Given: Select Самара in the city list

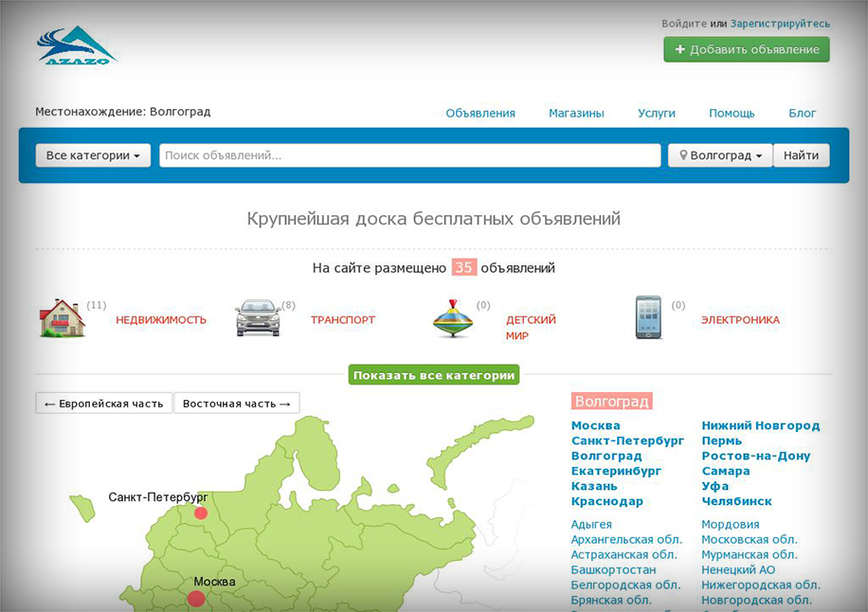Looking at the screenshot, I should 726,471.
